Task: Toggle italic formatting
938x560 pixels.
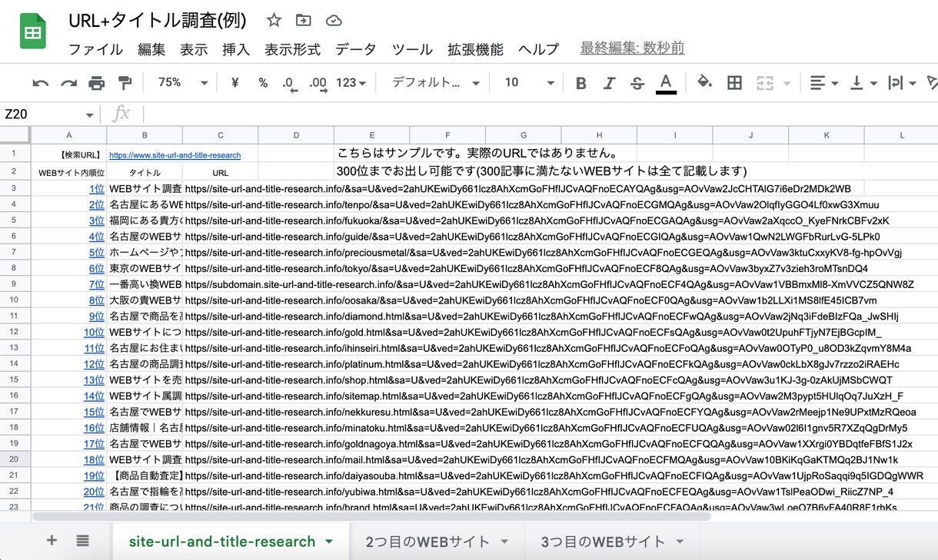Action: (609, 83)
